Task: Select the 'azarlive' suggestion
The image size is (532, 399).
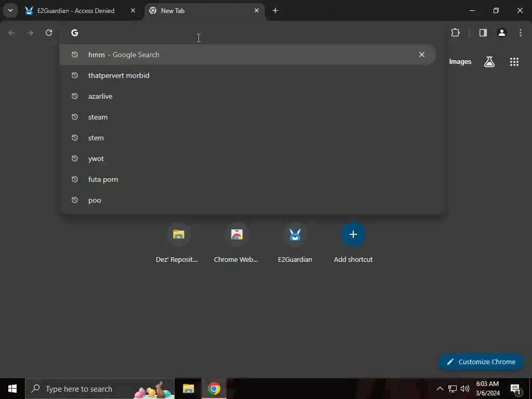Action: 248,96
